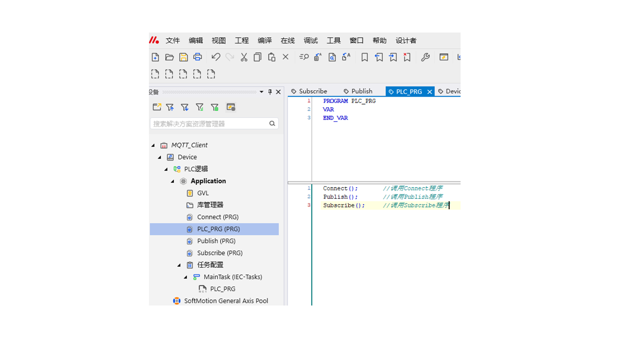Toggle a bookmark with the bookmark icon

pos(365,57)
